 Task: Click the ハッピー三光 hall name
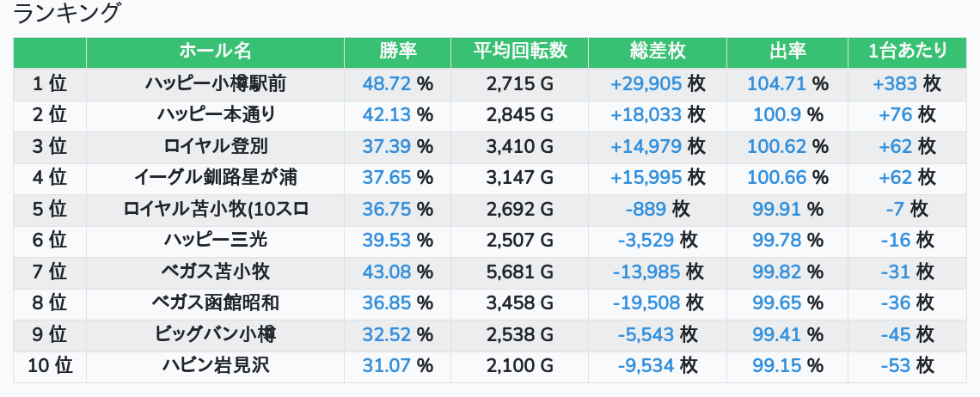[x=215, y=241]
